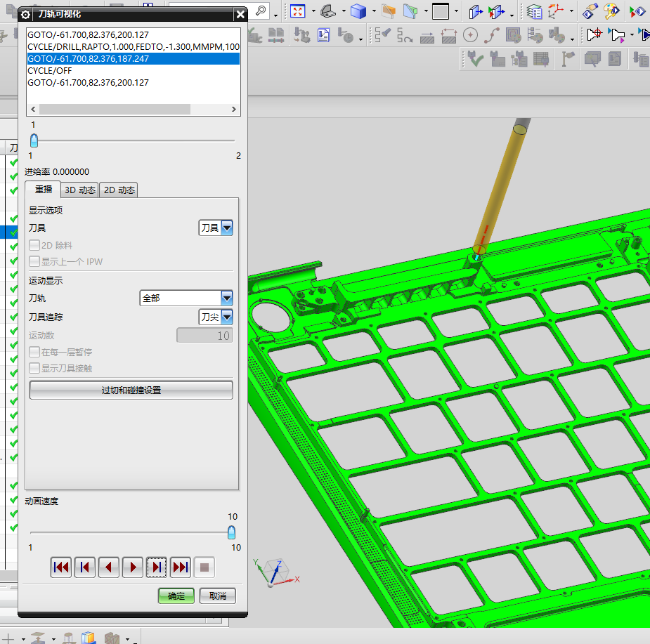Click the gear icon in dialog title
Image resolution: width=650 pixels, height=644 pixels.
click(25, 15)
